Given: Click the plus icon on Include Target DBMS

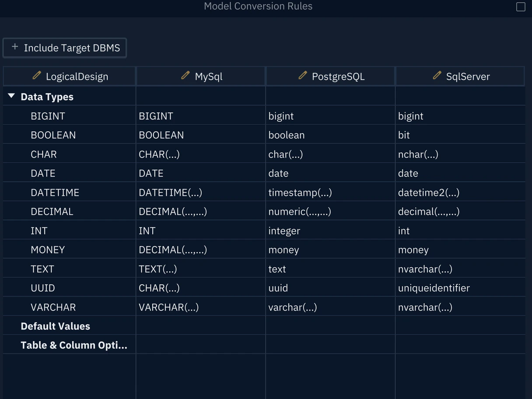Looking at the screenshot, I should point(15,47).
